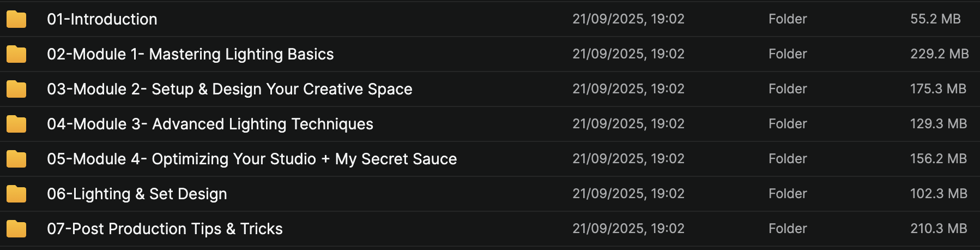The width and height of the screenshot is (980, 250).
Task: Click the 210.3 MB size value
Action: click(x=939, y=229)
